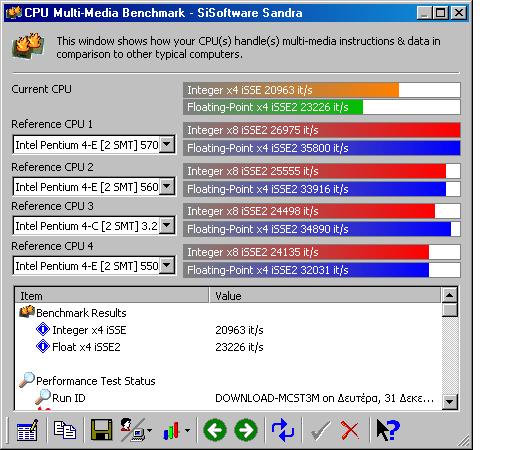512x450 pixels.
Task: Click the Current CPU Integer x4 iSSE 20963 bar
Action: click(322, 90)
